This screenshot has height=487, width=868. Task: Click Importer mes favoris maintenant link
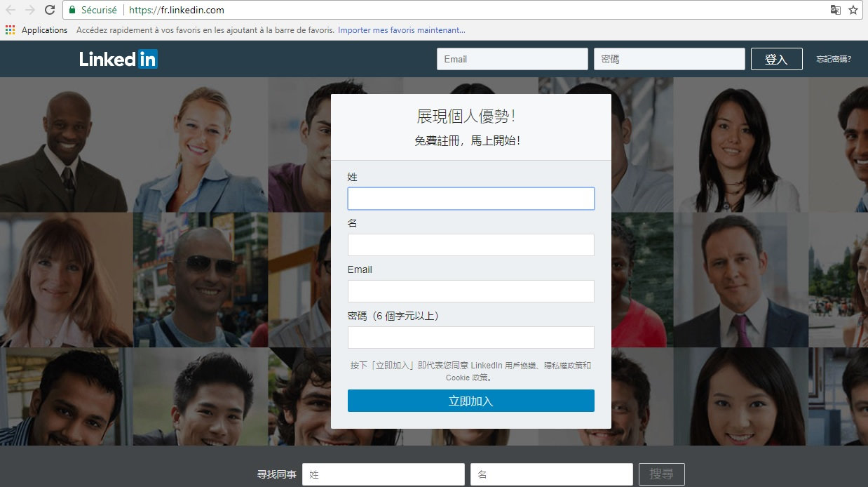(x=402, y=30)
